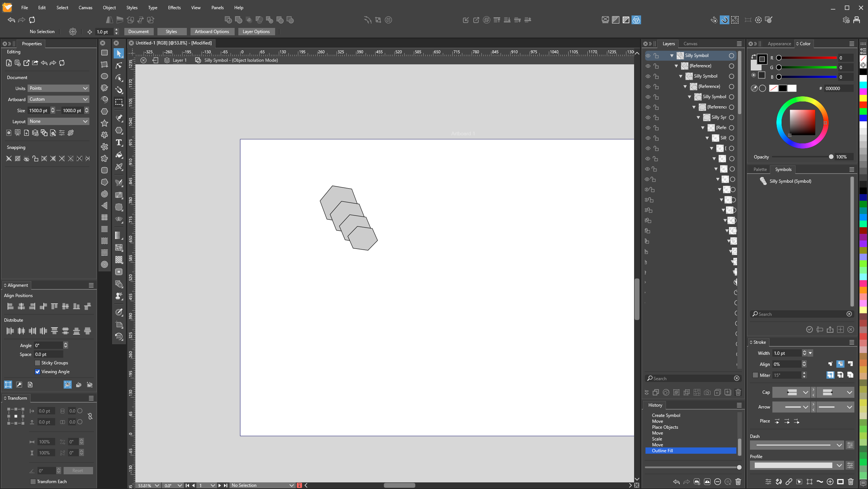
Task: Select the Rectangle shape tool
Action: click(104, 53)
